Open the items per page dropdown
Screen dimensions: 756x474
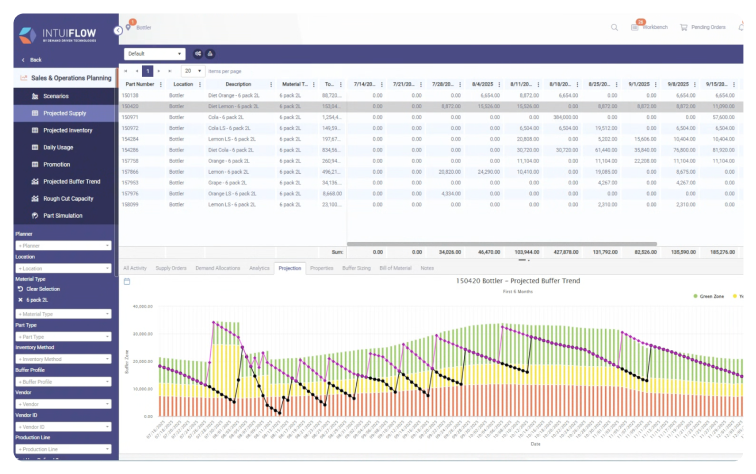(193, 71)
